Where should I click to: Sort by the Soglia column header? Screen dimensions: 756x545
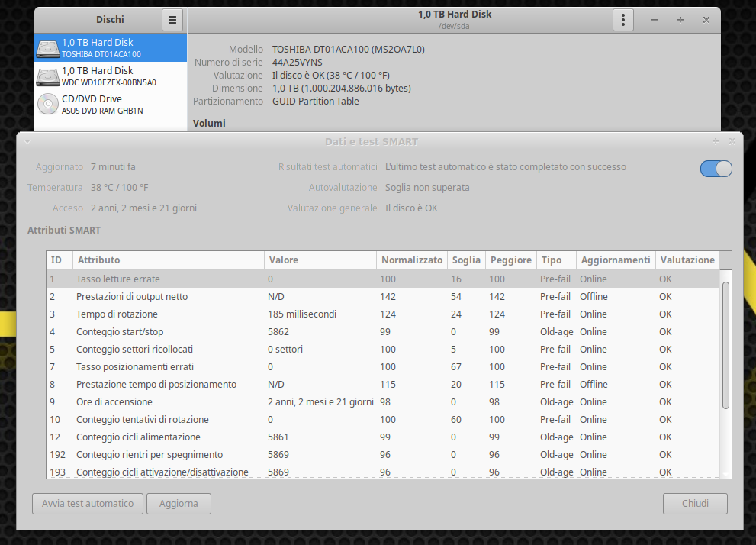click(466, 260)
